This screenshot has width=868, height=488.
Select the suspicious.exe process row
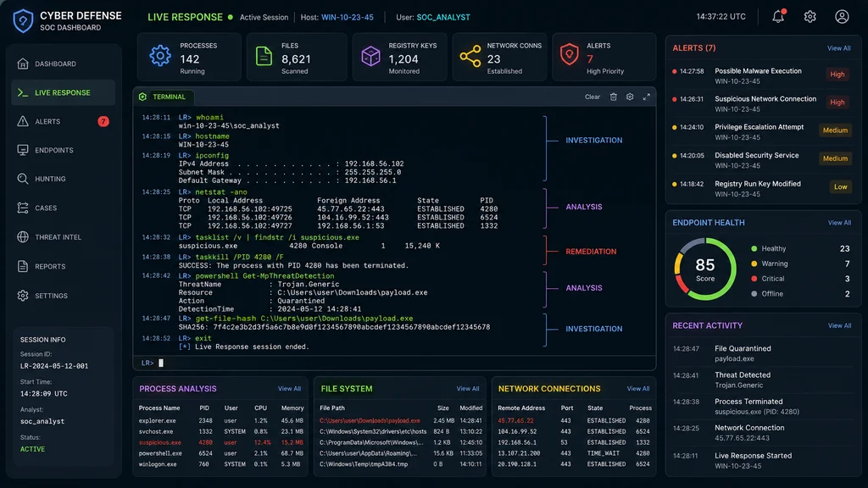[221, 442]
